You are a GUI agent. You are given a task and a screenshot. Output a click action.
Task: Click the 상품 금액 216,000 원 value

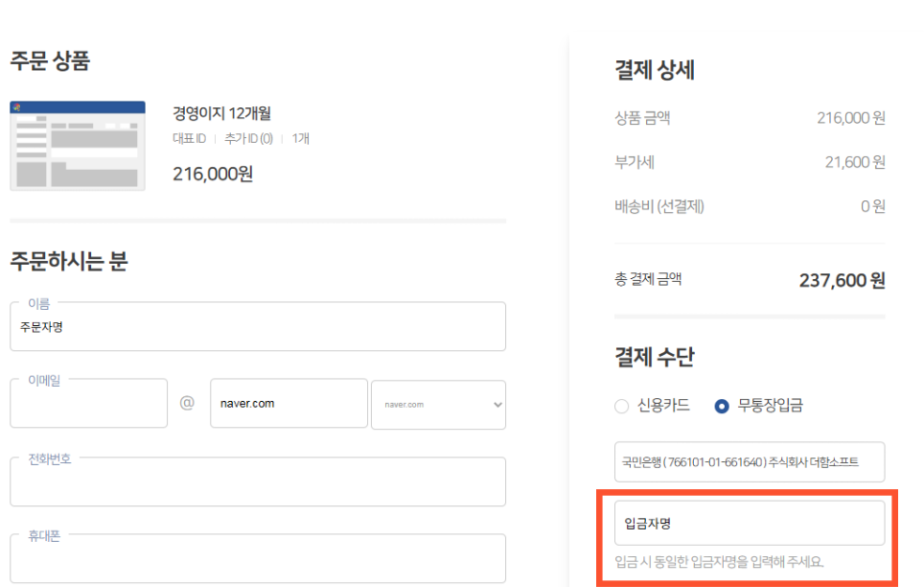point(850,118)
